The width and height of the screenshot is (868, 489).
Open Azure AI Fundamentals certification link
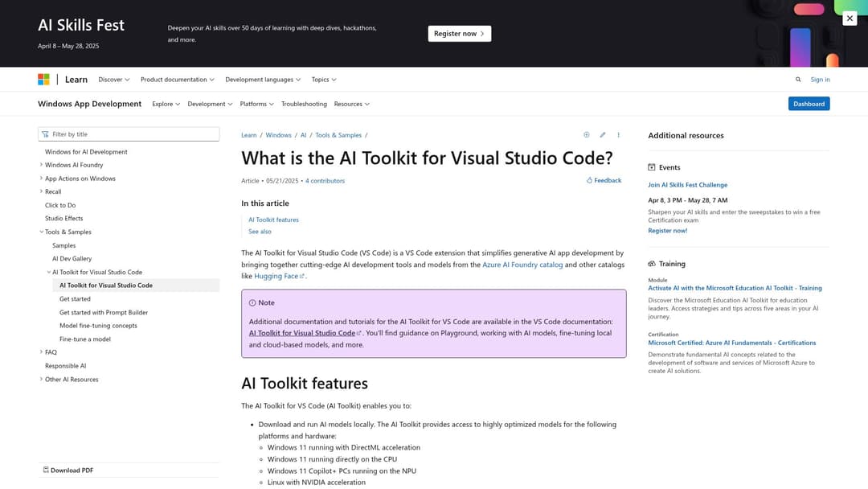tap(732, 343)
